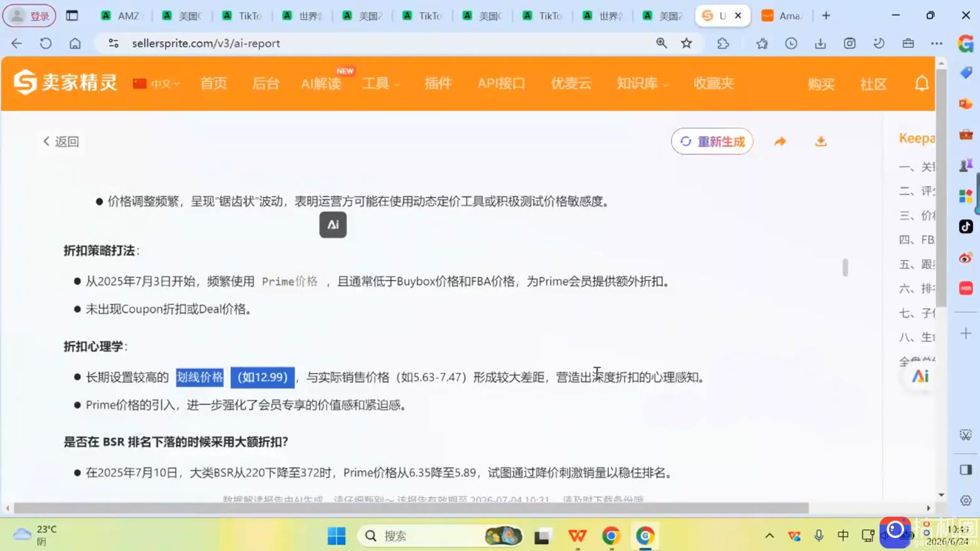Click the browser refresh icon
Screen dimensions: 980x551
(46, 43)
